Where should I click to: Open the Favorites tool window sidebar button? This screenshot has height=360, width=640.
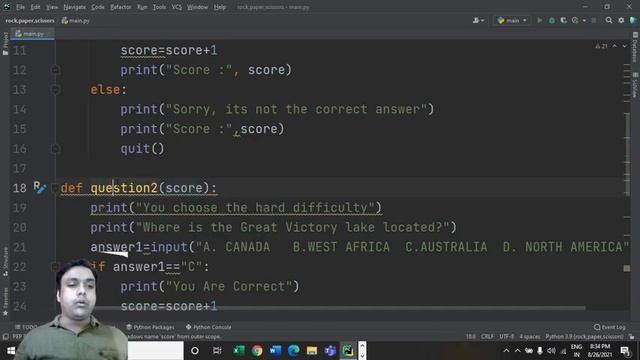5,302
